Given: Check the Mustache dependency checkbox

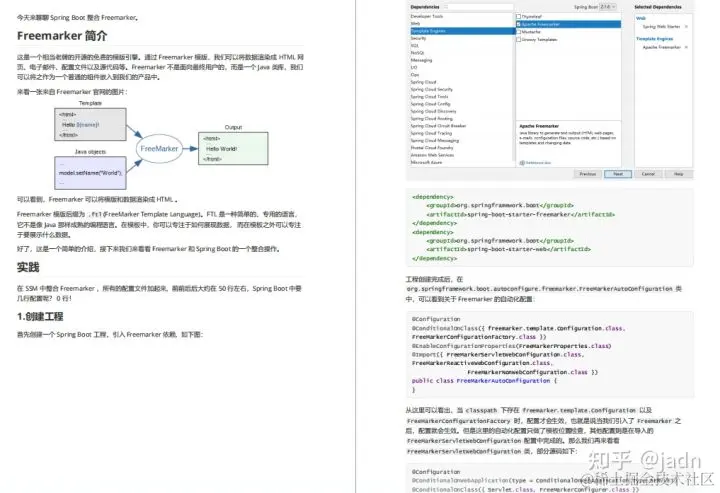Looking at the screenshot, I should (x=518, y=32).
